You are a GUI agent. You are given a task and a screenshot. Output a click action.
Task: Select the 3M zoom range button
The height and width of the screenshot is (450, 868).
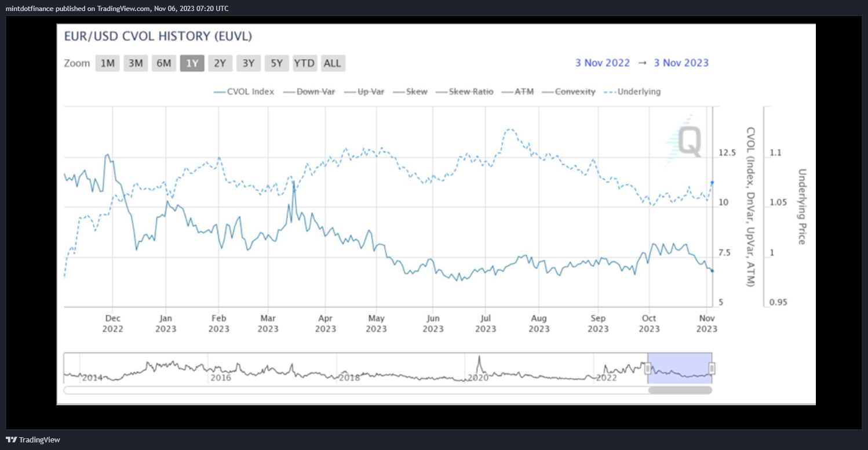coord(136,63)
